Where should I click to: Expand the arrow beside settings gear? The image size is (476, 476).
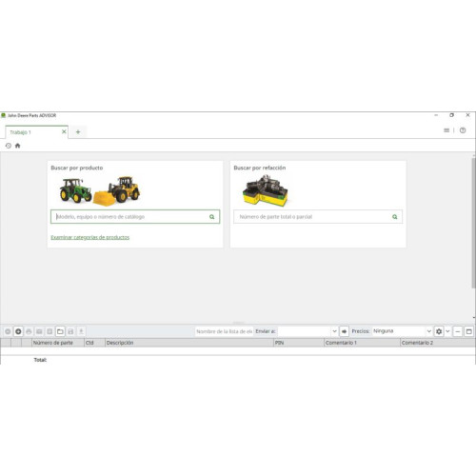[x=447, y=331]
